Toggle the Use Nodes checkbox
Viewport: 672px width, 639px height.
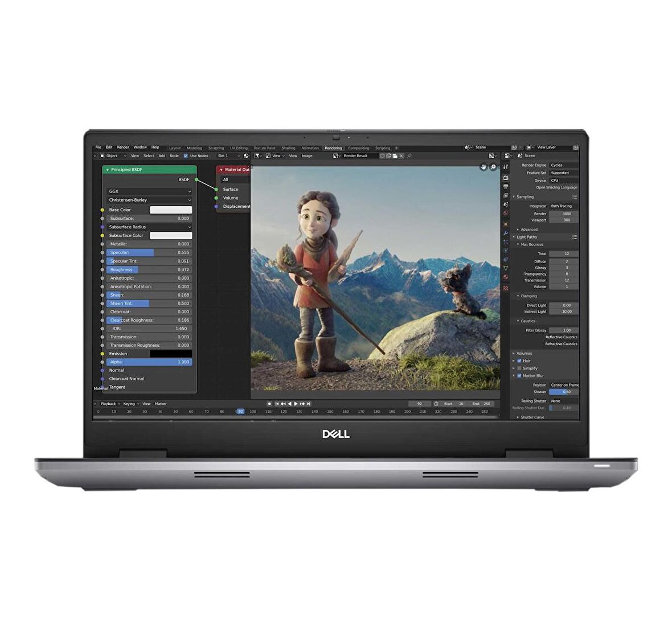(x=186, y=155)
